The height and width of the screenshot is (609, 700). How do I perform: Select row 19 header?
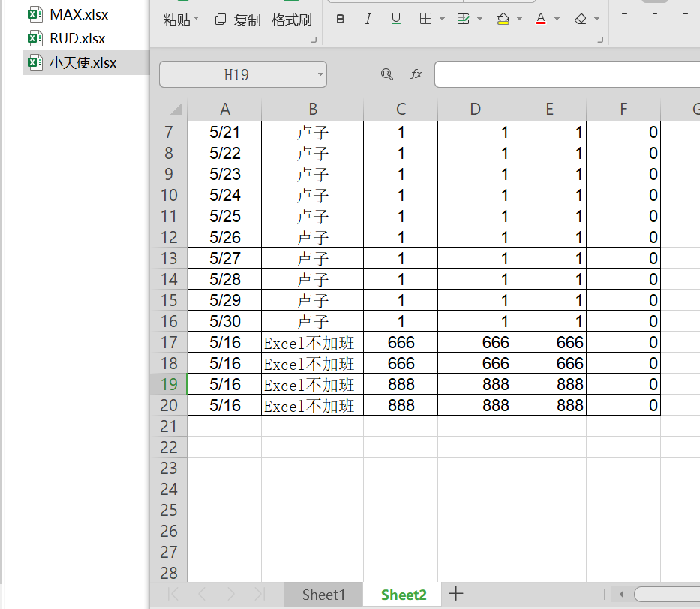(170, 384)
